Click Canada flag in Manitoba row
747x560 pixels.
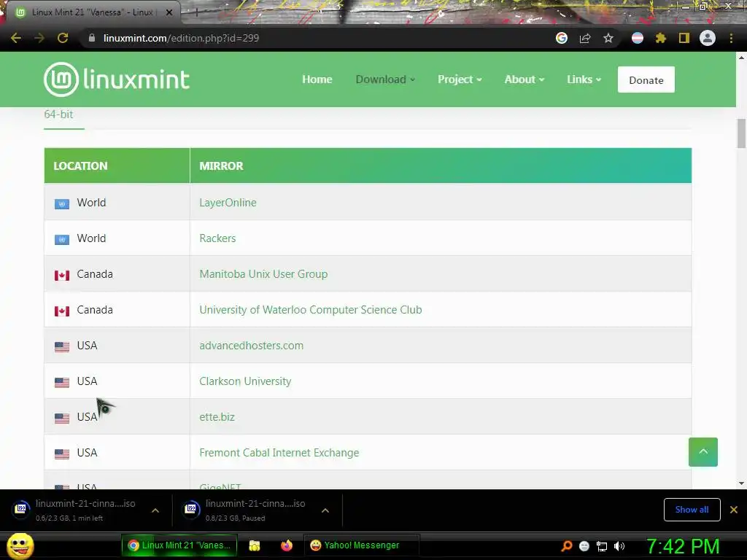point(62,276)
